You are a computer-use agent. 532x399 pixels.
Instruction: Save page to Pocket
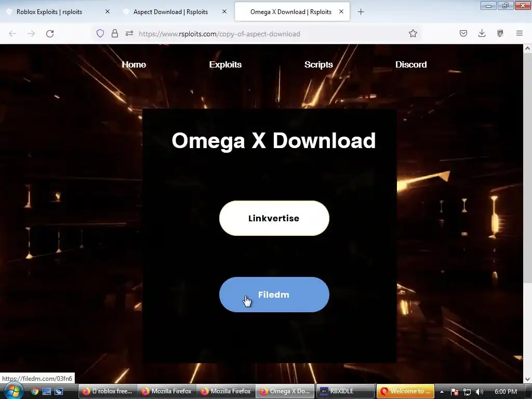[x=463, y=33]
